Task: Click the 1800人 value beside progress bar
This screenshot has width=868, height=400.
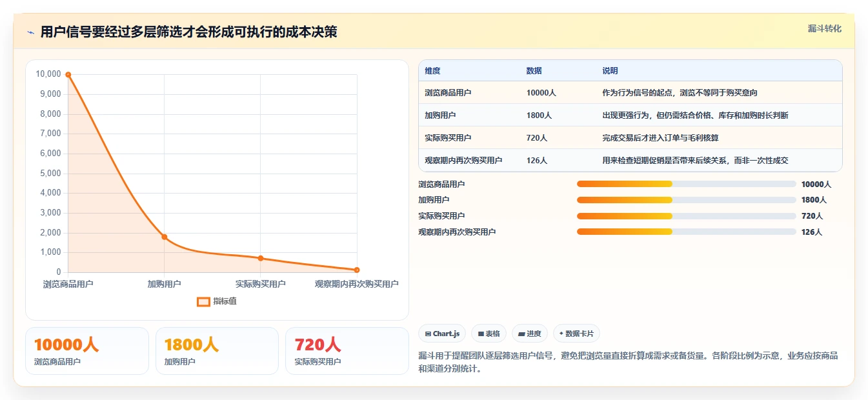Action: pyautogui.click(x=814, y=200)
